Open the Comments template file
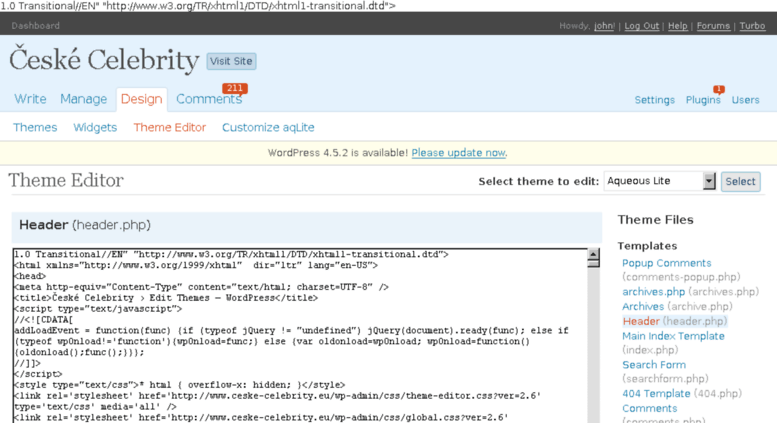This screenshot has width=777, height=423. 649,408
